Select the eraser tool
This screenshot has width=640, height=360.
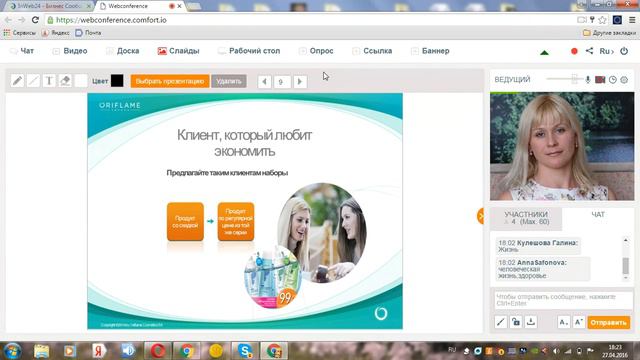[65, 81]
